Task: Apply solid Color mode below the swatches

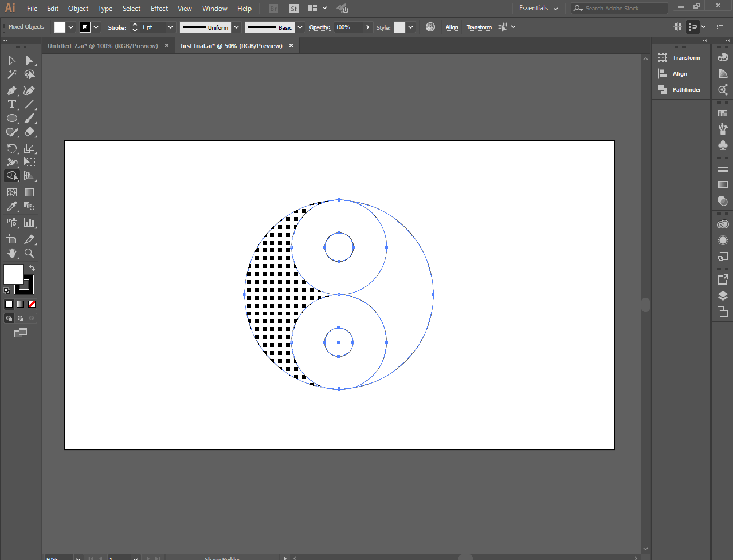Action: (9, 305)
